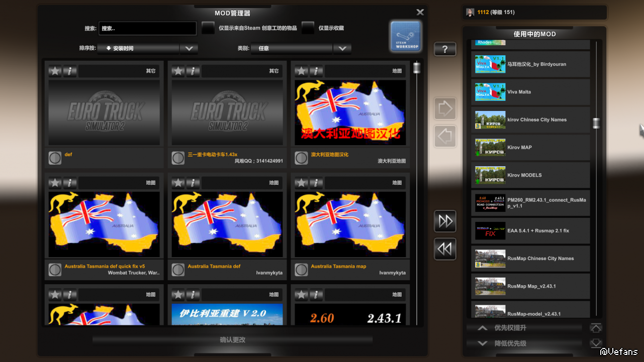This screenshot has height=362, width=644.
Task: Toggle round button for Australia Tasmania def quick fix v5
Action: click(x=55, y=270)
